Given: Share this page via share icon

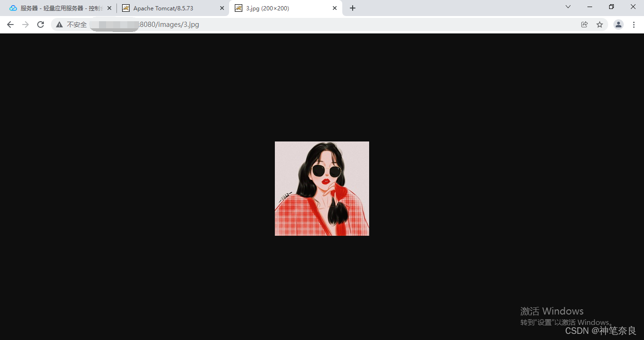Looking at the screenshot, I should (585, 25).
